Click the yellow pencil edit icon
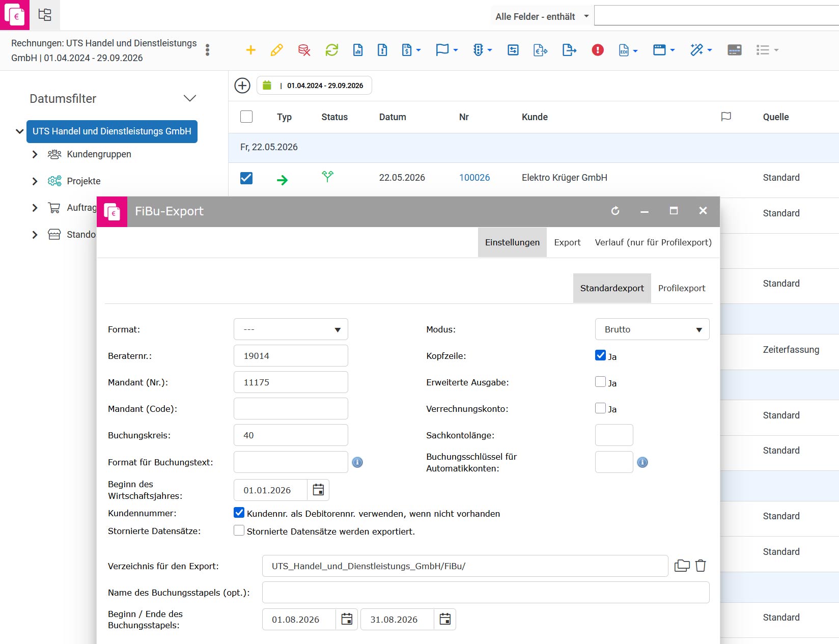 point(277,50)
